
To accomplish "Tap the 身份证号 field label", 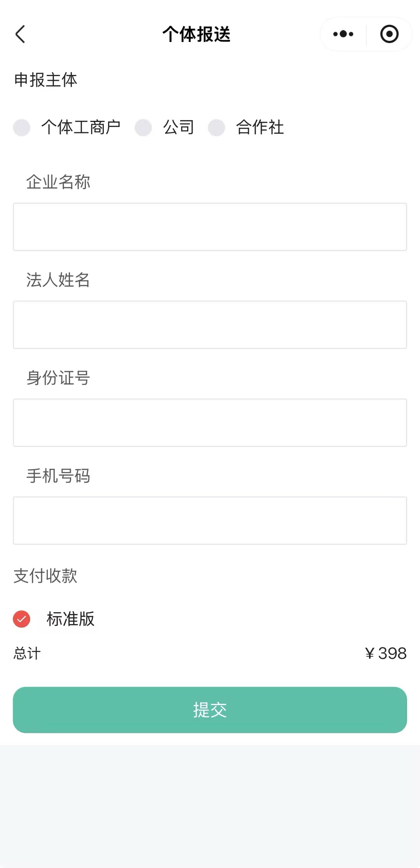I will (x=58, y=378).
